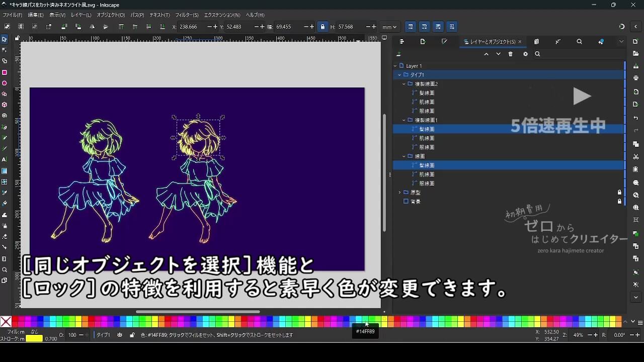Click the Cut scissors icon
The image size is (644, 362).
point(636,157)
